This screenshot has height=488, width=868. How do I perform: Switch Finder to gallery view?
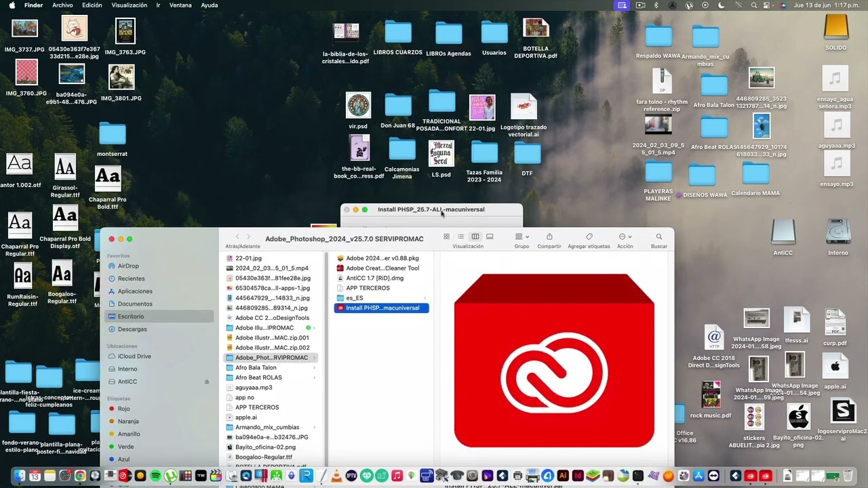click(x=490, y=237)
